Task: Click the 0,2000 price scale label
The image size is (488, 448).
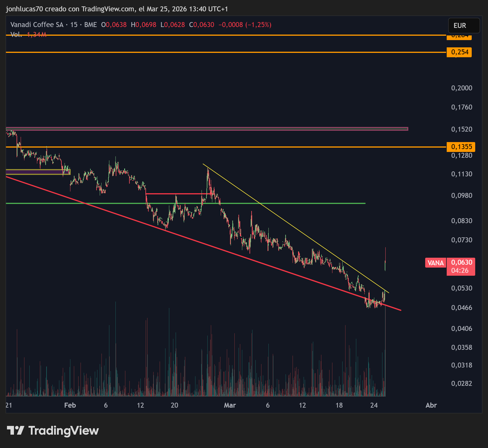Action: pyautogui.click(x=462, y=88)
